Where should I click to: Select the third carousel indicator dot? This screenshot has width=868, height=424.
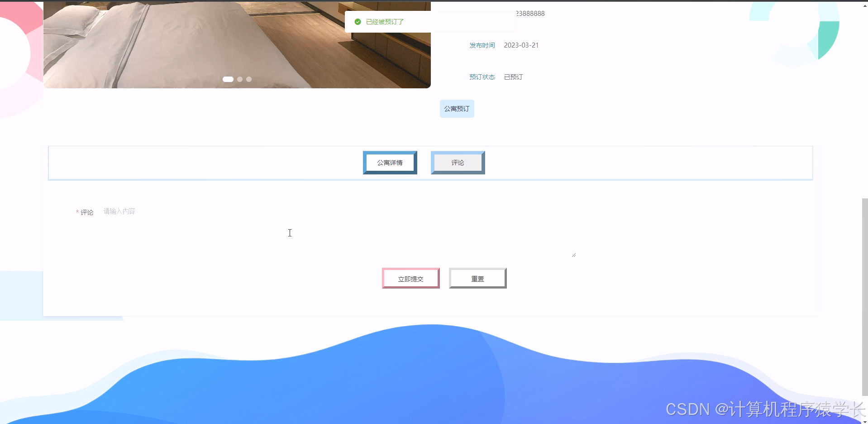(x=248, y=79)
